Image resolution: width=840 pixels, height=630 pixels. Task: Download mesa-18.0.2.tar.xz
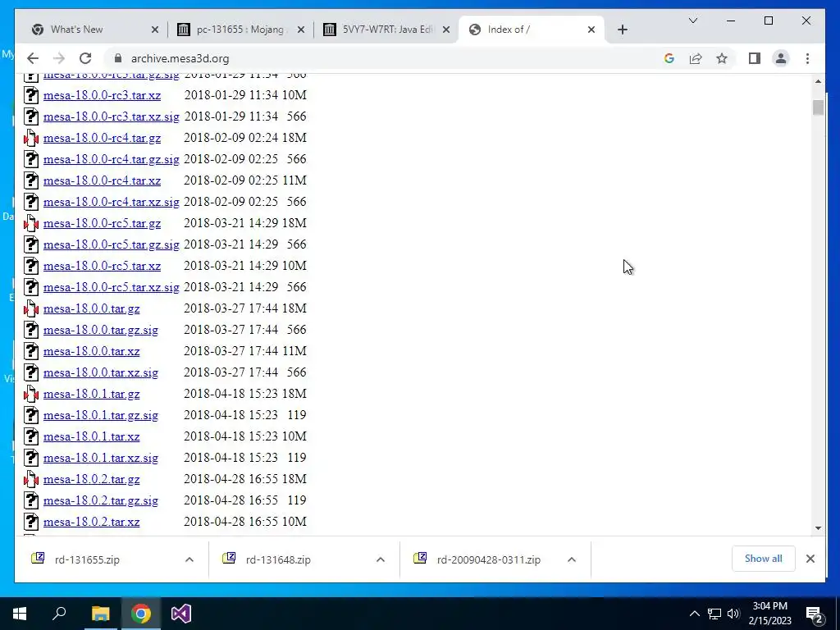[91, 522]
